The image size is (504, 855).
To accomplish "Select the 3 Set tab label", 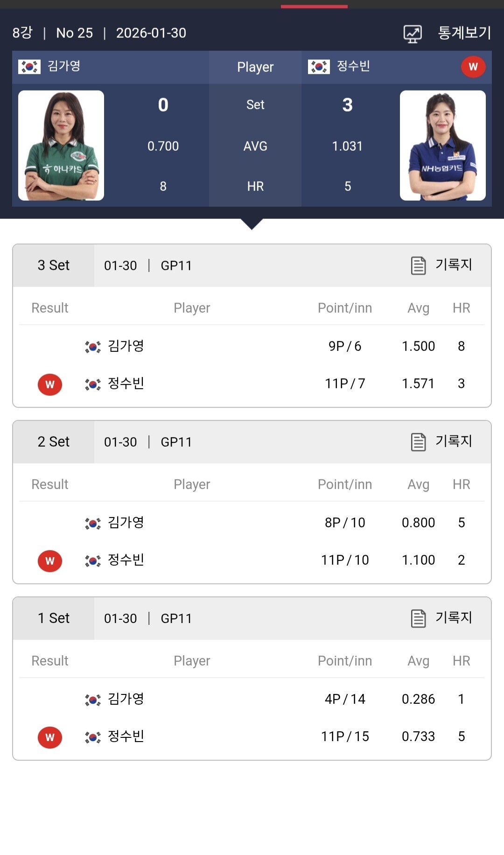I will 54,266.
